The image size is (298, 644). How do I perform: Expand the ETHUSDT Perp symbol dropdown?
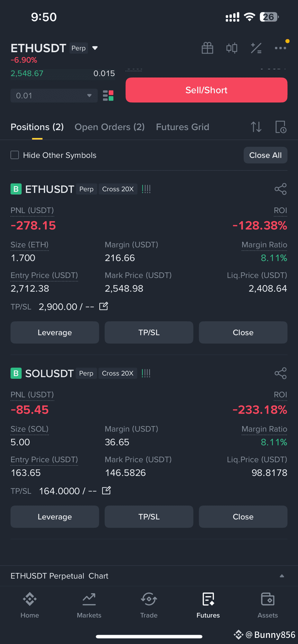pos(95,48)
